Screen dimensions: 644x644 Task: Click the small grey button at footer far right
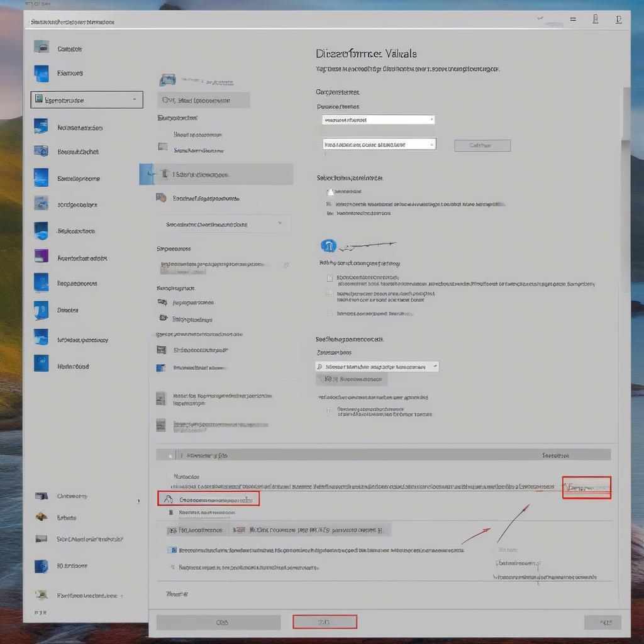coord(602,622)
